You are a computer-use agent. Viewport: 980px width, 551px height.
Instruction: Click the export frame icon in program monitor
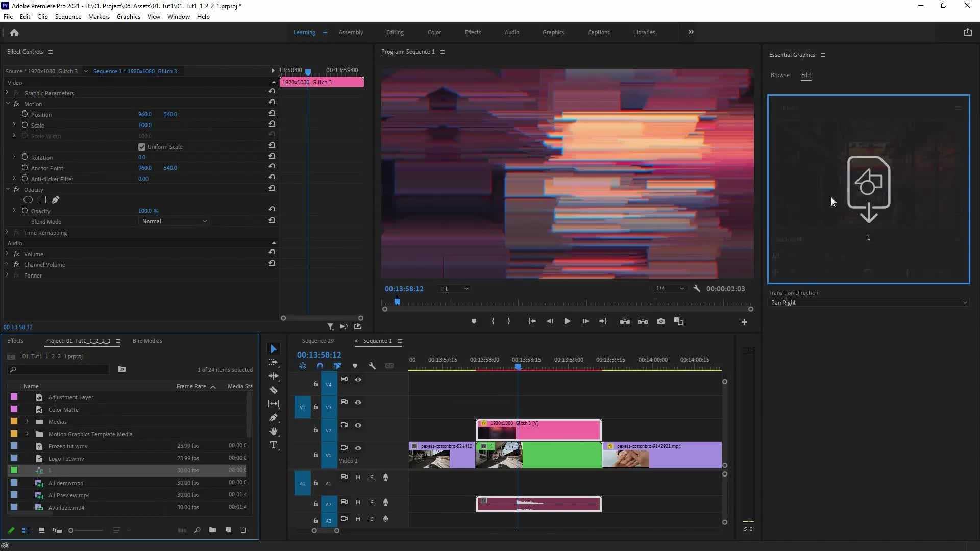(x=661, y=321)
